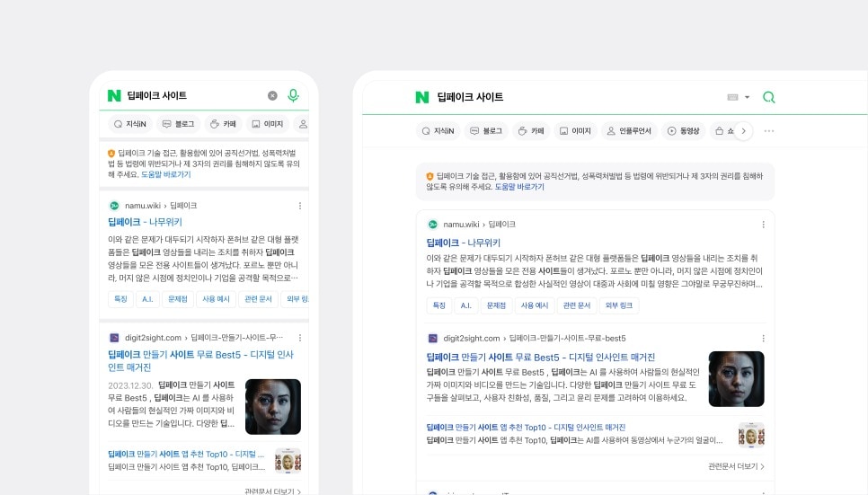868x495 pixels.
Task: Open 딥페이크 - 나무위키 title in mobile view
Action: tap(145, 222)
